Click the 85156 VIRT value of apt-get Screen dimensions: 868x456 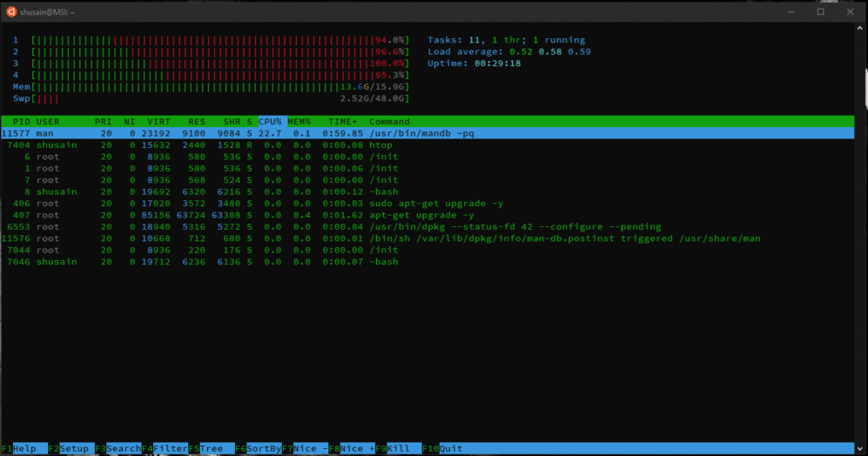click(156, 215)
